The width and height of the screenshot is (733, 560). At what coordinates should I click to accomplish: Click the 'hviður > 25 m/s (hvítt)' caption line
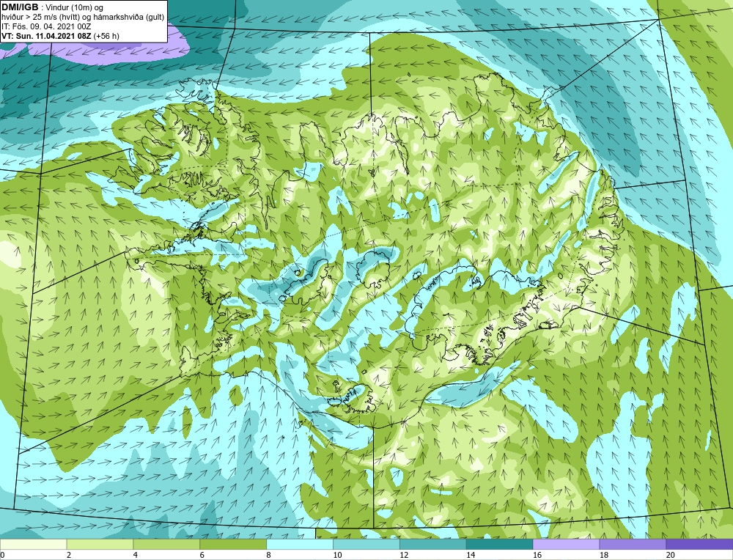(x=83, y=17)
